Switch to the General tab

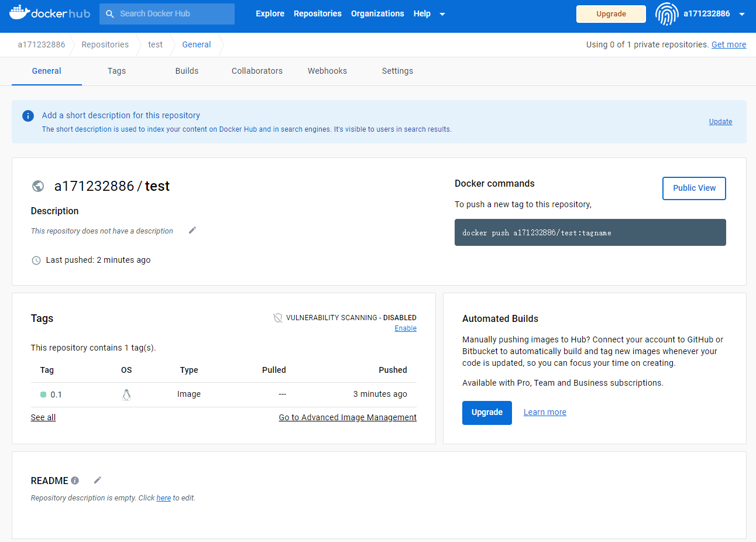tap(47, 71)
